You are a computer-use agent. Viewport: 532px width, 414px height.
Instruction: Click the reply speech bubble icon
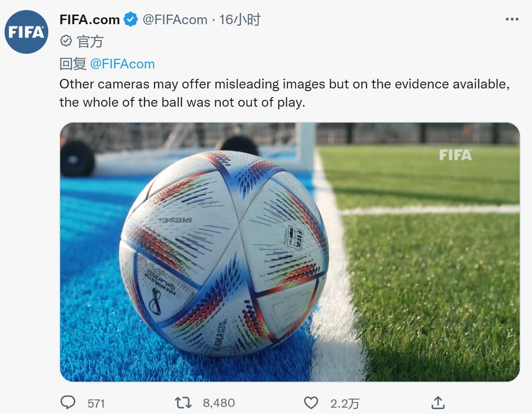(68, 403)
